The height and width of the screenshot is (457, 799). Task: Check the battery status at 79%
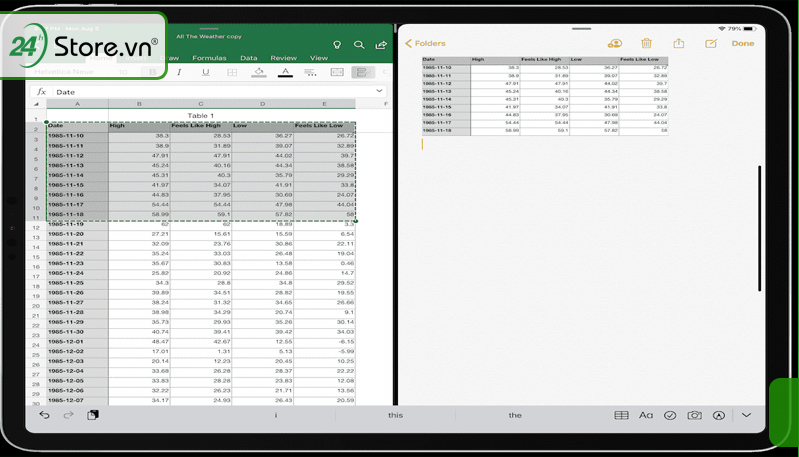(x=742, y=29)
